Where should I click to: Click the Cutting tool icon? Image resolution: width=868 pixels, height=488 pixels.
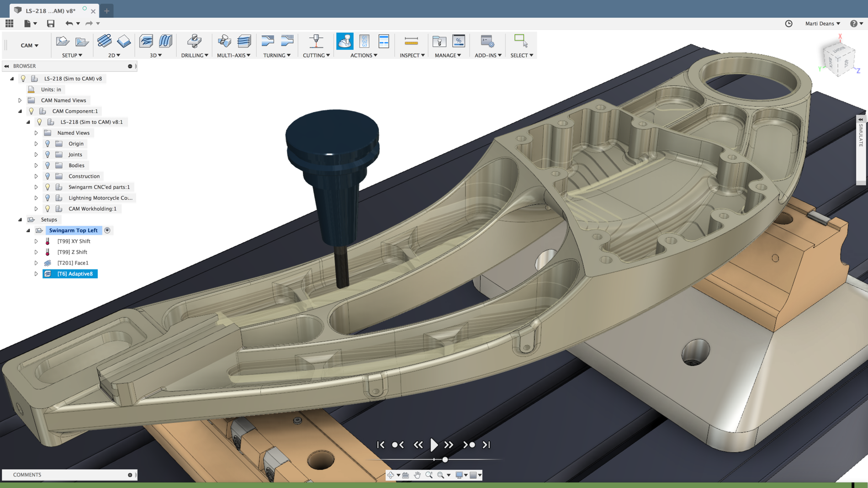point(316,41)
